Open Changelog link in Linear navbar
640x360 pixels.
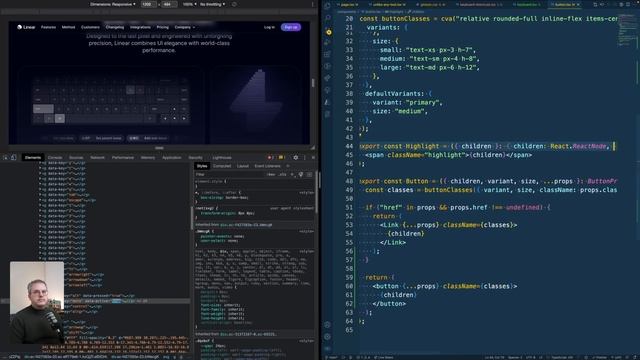click(115, 27)
